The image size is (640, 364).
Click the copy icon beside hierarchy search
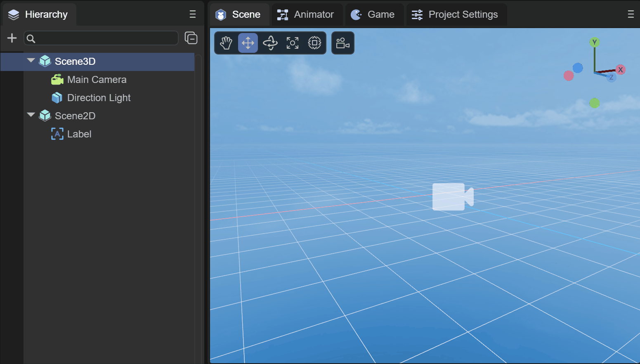coord(191,38)
